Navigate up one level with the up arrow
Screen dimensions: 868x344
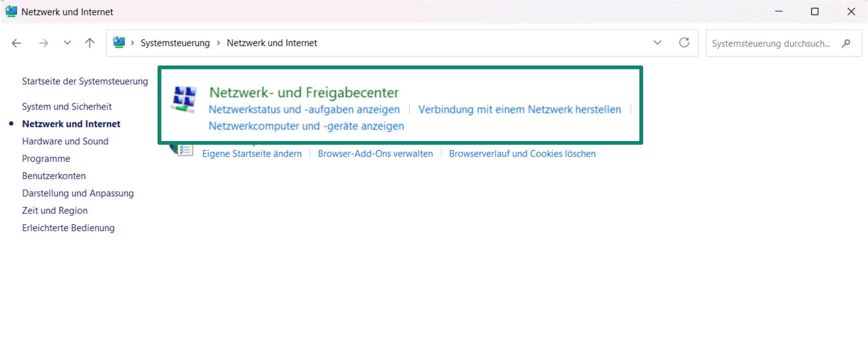pos(90,43)
